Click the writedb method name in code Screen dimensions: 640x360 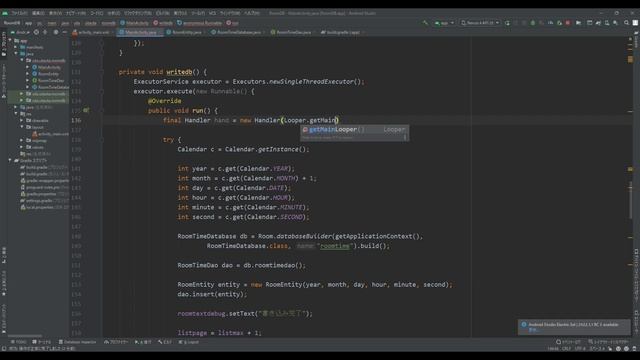[x=179, y=72]
